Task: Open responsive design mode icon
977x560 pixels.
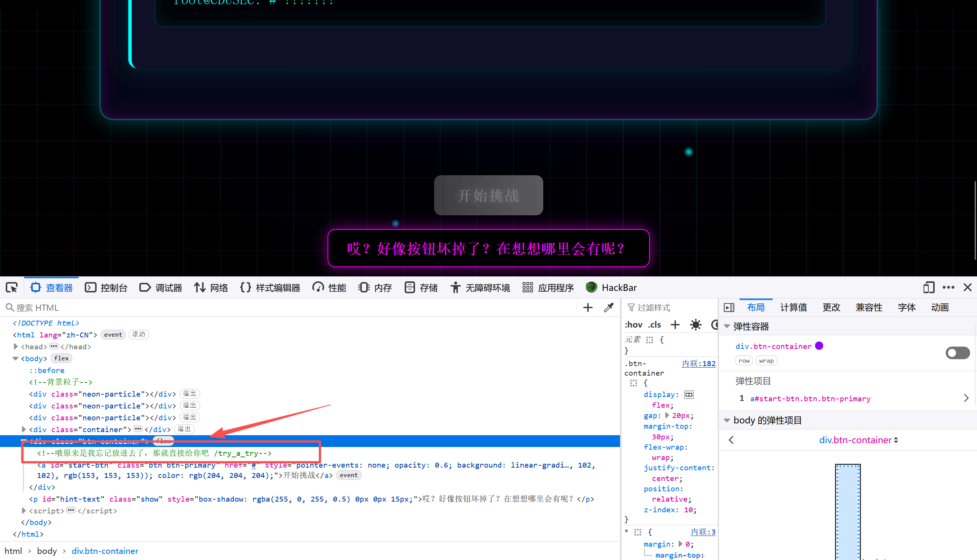Action: coord(929,288)
